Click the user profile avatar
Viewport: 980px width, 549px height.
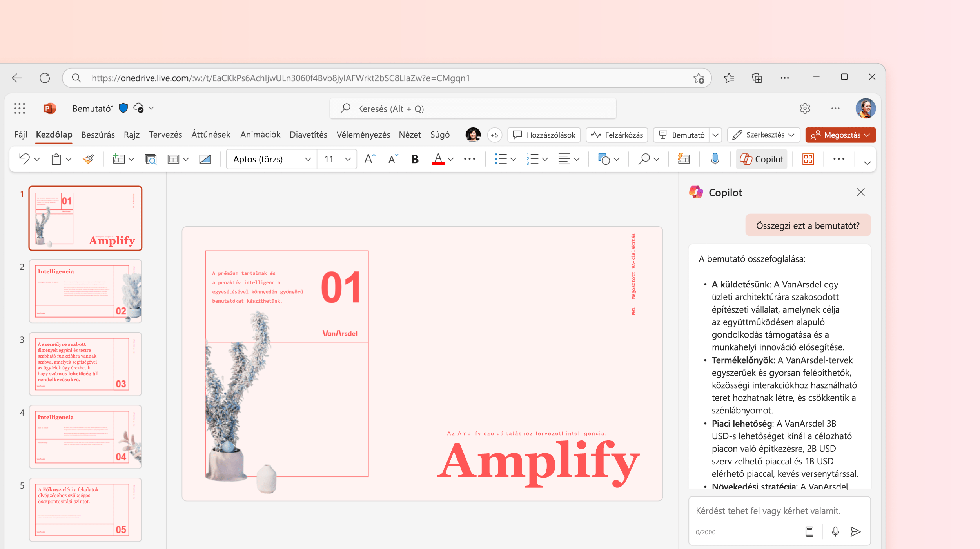click(866, 108)
